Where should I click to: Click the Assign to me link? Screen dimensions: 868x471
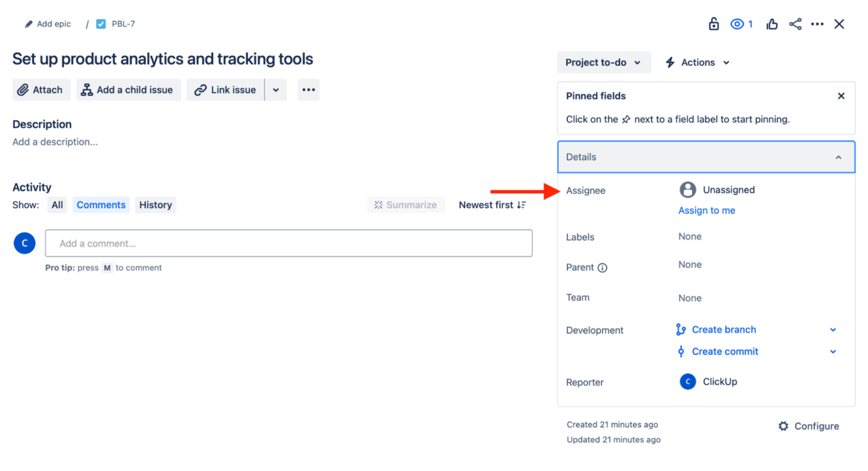[706, 210]
